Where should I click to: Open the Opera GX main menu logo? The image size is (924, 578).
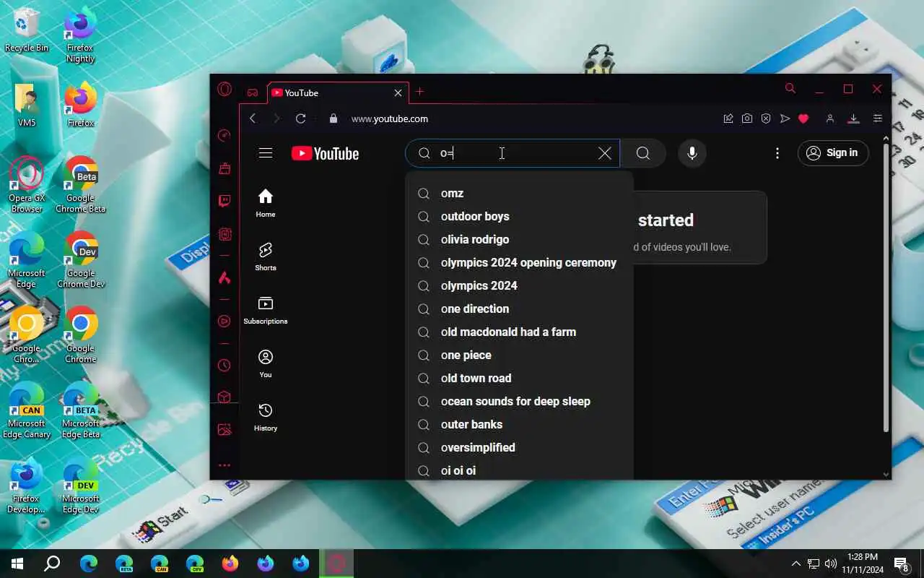click(225, 90)
